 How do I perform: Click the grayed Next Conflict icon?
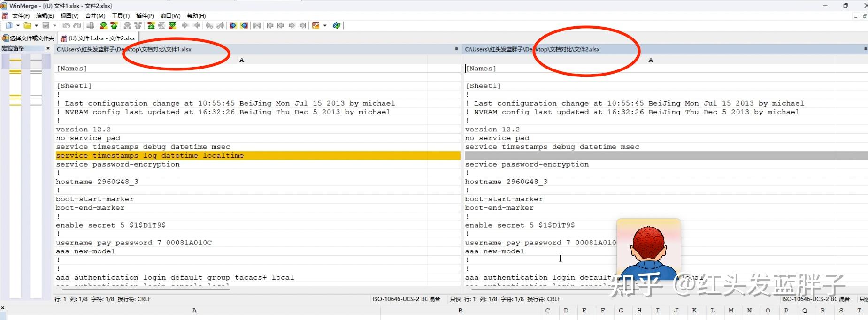(127, 25)
